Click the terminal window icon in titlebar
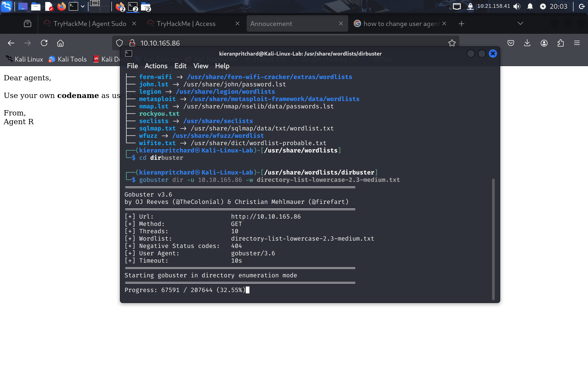This screenshot has width=588, height=382. [128, 53]
